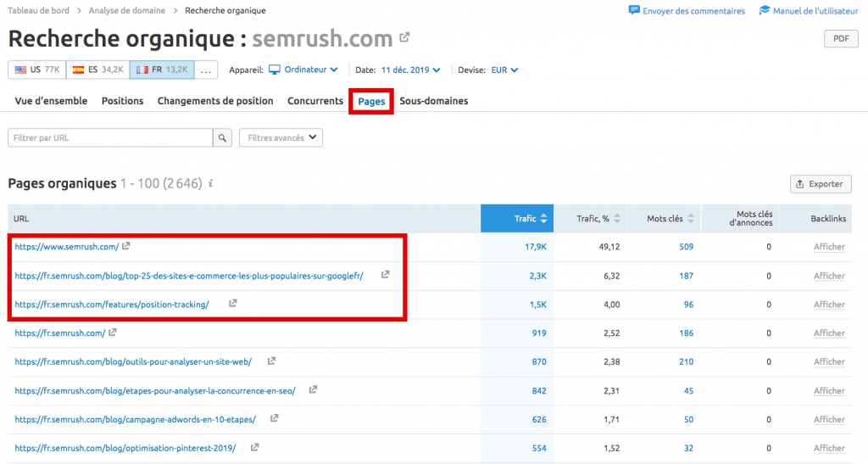Screen dimensions: 868x464
Task: Click traffic value 2,3K
Action: [537, 275]
